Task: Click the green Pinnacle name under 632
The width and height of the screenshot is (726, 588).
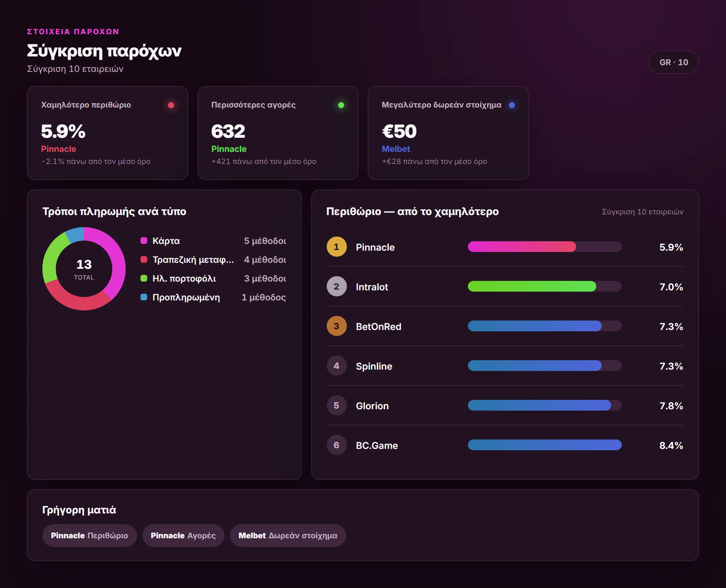Action: tap(229, 149)
